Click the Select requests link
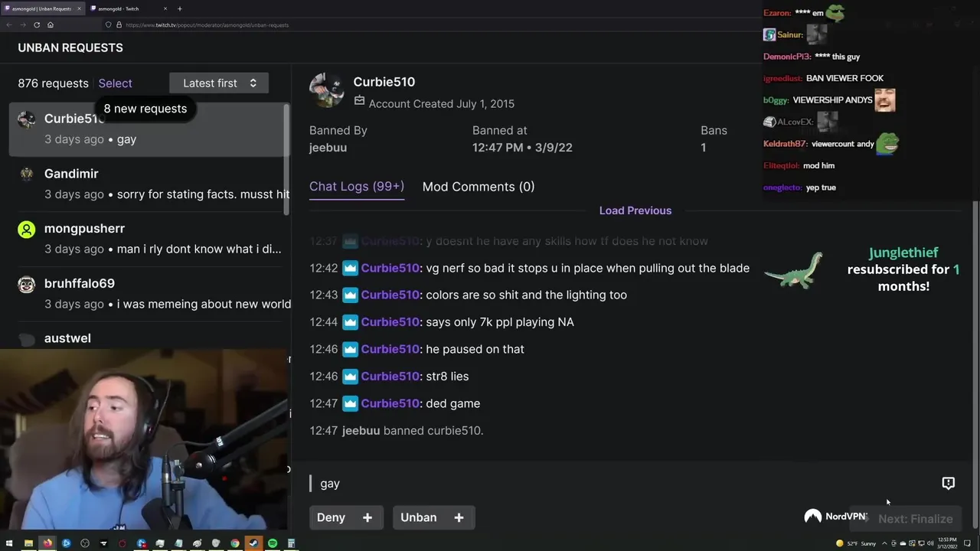This screenshot has width=980, height=551. [115, 83]
